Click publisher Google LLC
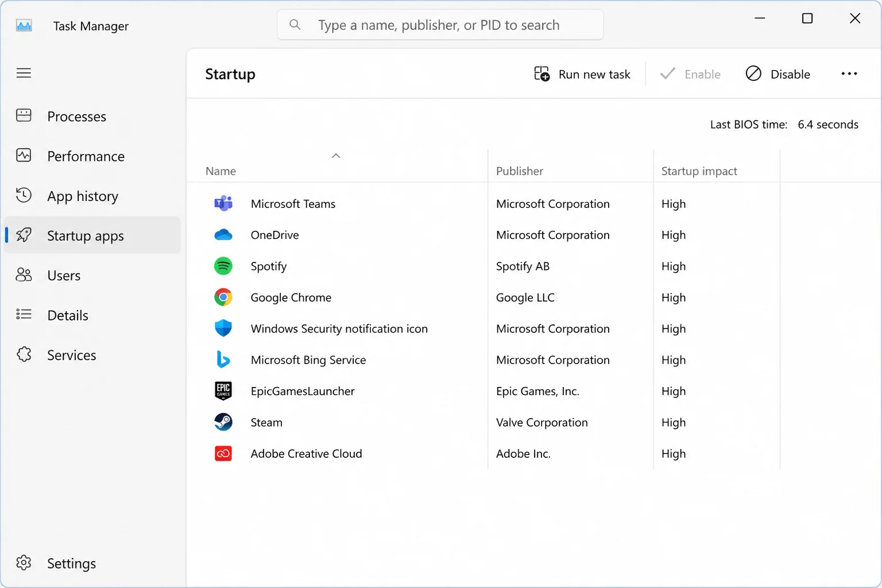 pyautogui.click(x=525, y=297)
